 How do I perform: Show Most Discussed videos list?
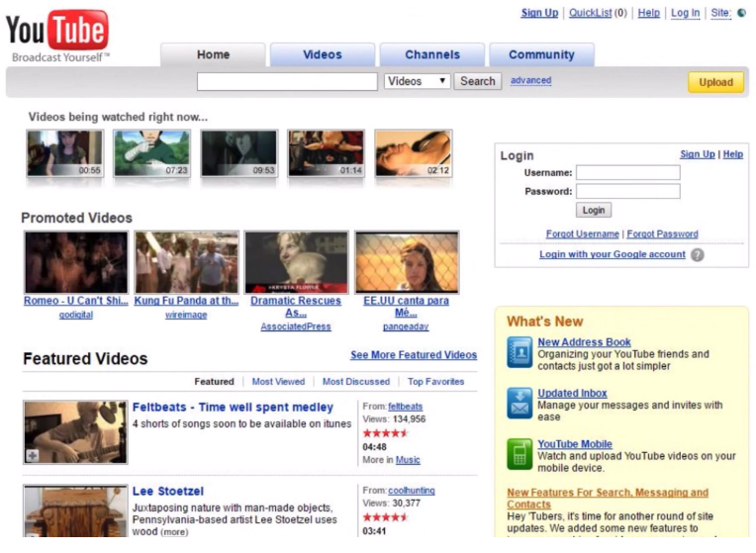(x=356, y=382)
